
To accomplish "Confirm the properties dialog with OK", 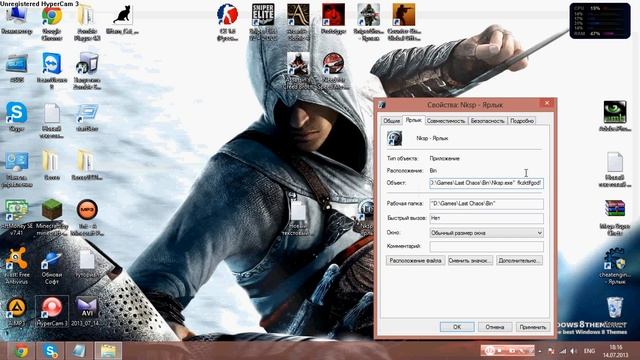I will click(457, 327).
